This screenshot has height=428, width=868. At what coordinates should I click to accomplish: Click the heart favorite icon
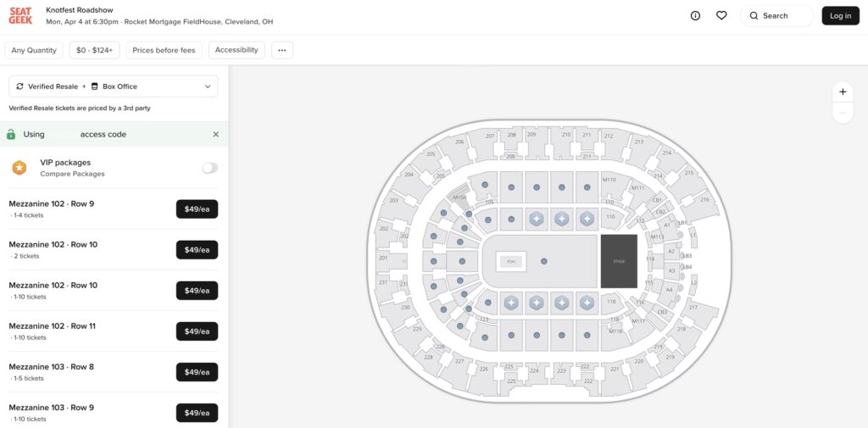(721, 15)
